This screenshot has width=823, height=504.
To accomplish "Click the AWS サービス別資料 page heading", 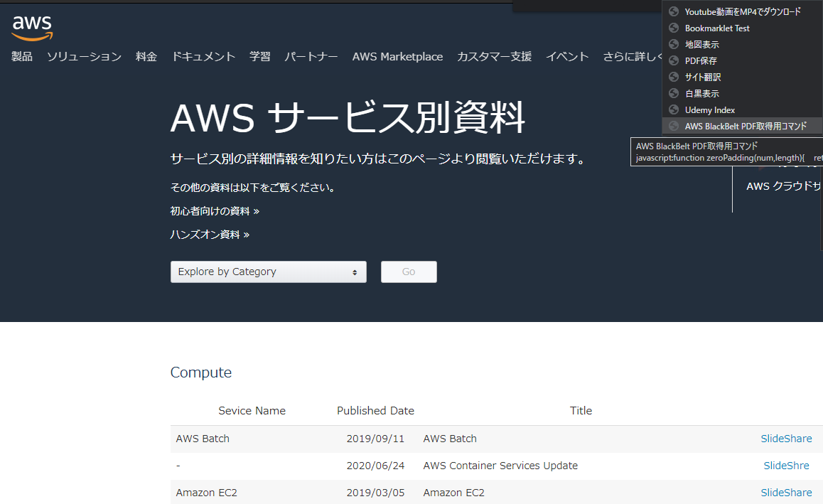I will coord(348,117).
